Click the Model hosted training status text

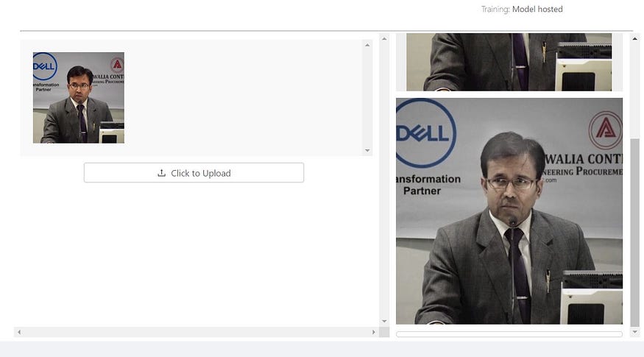click(537, 9)
